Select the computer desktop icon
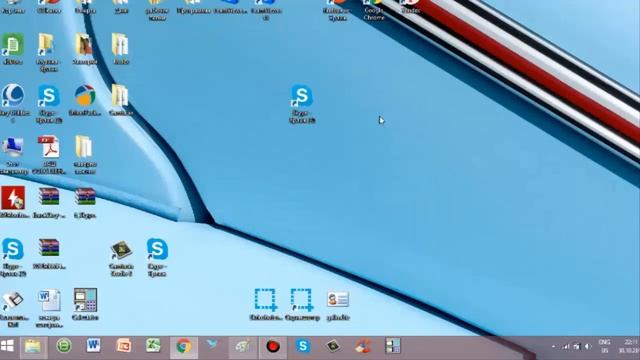This screenshot has height=360, width=640. (x=13, y=156)
